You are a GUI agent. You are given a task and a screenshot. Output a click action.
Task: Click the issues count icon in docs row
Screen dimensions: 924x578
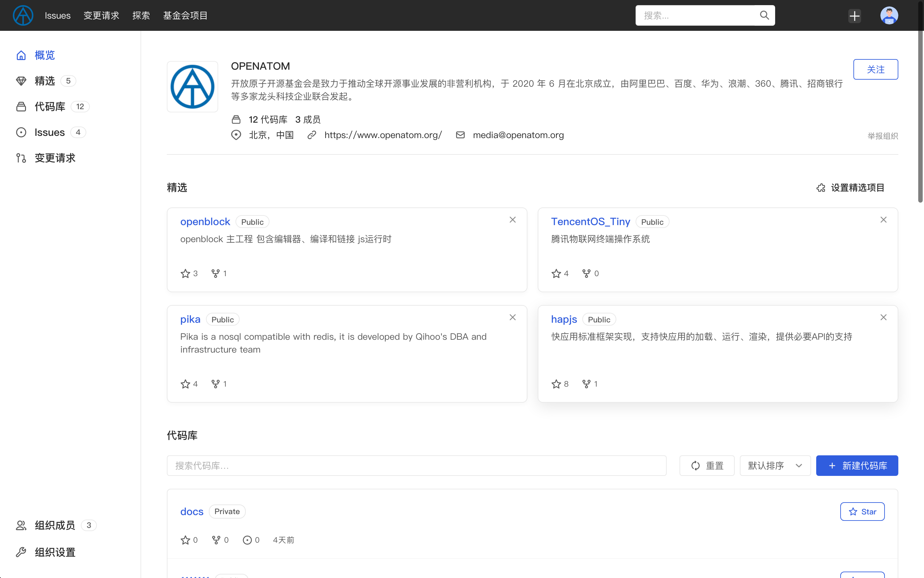pos(247,540)
